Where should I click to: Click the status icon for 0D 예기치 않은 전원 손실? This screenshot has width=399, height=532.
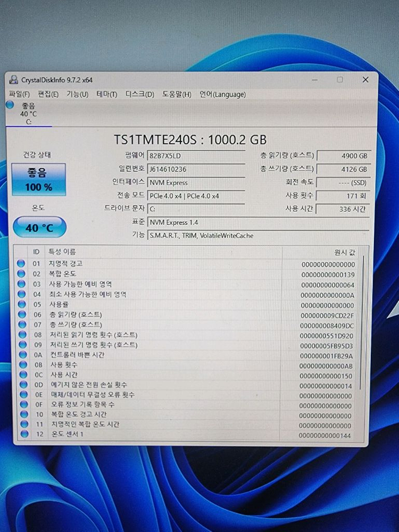23,385
